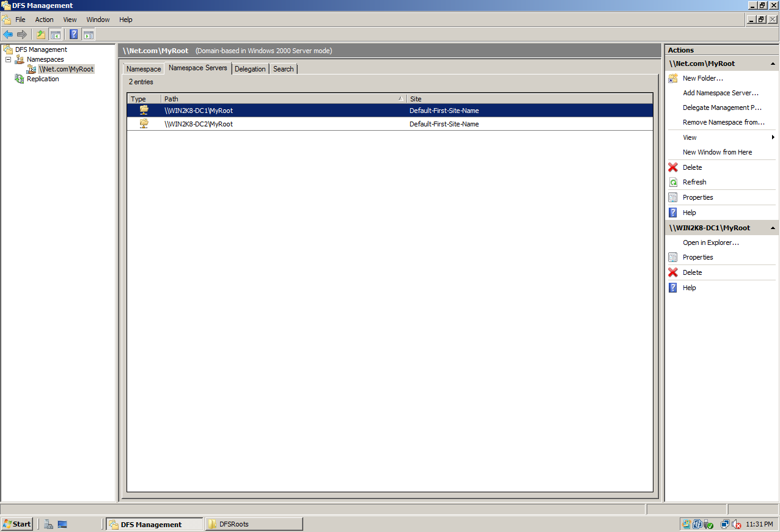This screenshot has width=780, height=532.
Task: Click Add Namespace Server... action
Action: click(721, 93)
